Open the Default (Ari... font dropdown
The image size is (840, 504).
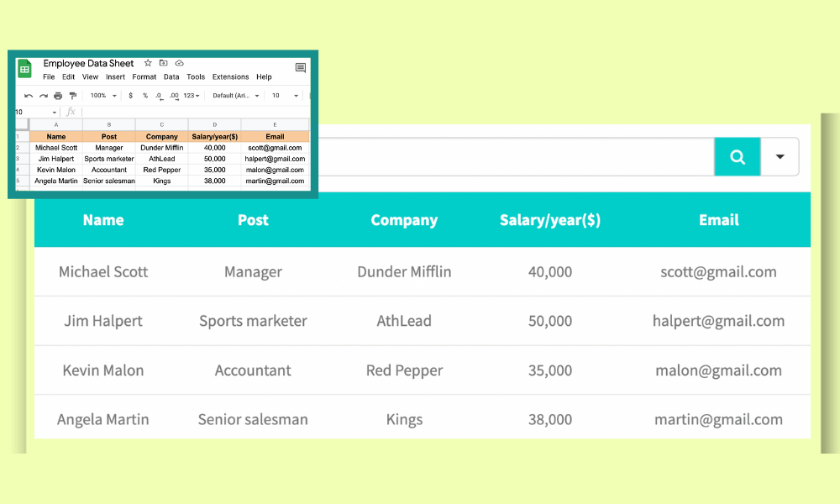pyautogui.click(x=236, y=95)
